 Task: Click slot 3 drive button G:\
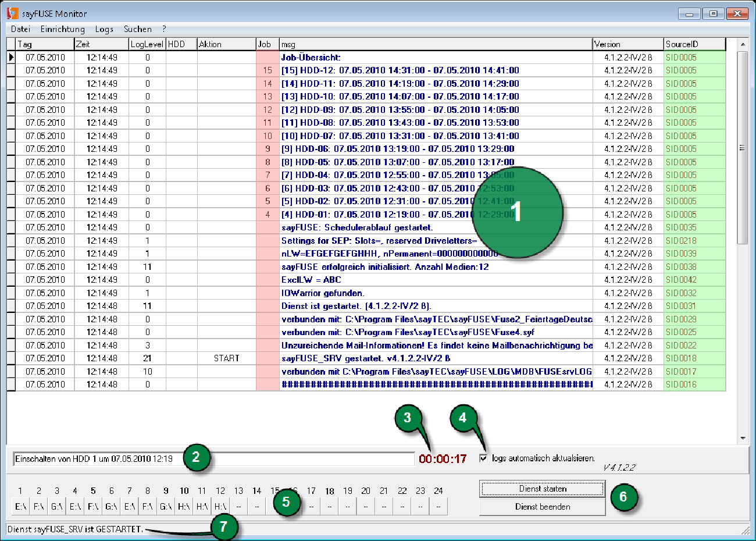coord(57,506)
